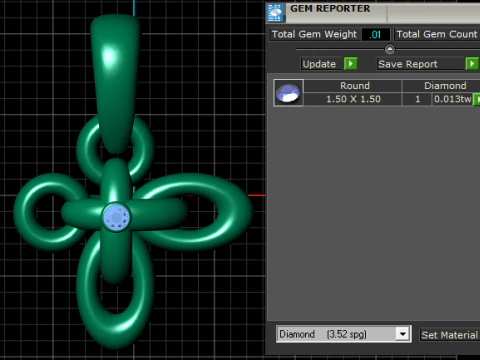Select the round diamond gem thumbnail
Screen dimensions: 480x360
click(288, 93)
